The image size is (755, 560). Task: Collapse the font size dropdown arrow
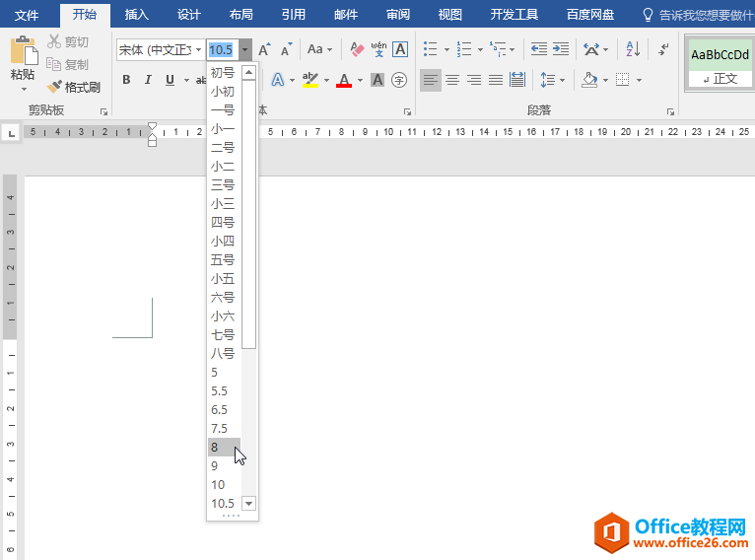(x=245, y=49)
